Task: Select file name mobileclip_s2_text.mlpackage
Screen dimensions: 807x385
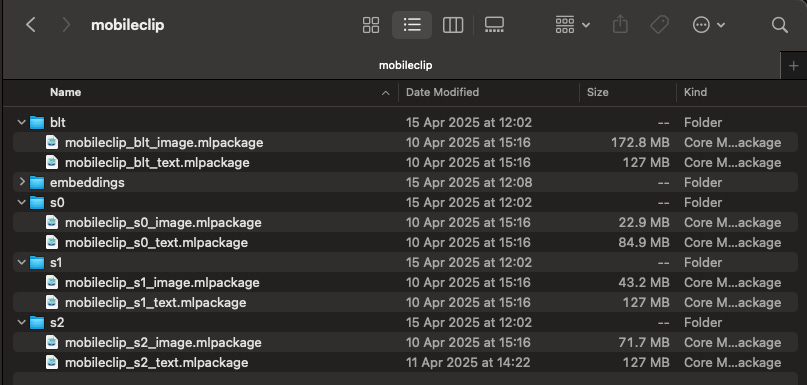Action: coord(156,362)
